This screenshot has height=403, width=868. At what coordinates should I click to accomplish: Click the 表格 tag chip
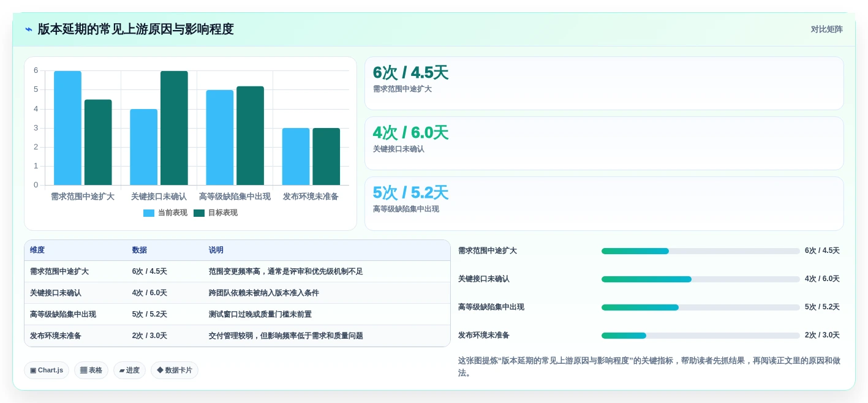click(91, 370)
